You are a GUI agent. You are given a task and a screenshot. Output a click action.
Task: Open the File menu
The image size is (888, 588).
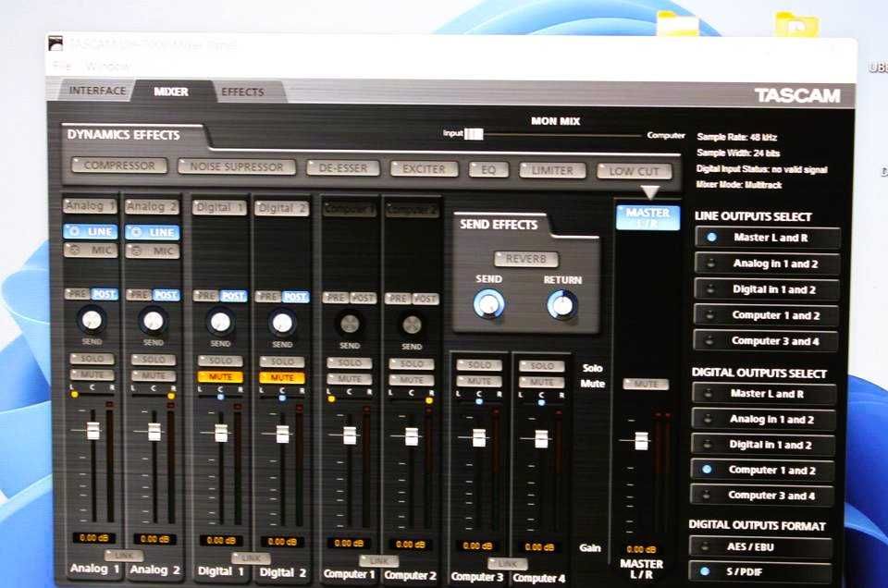click(x=61, y=67)
